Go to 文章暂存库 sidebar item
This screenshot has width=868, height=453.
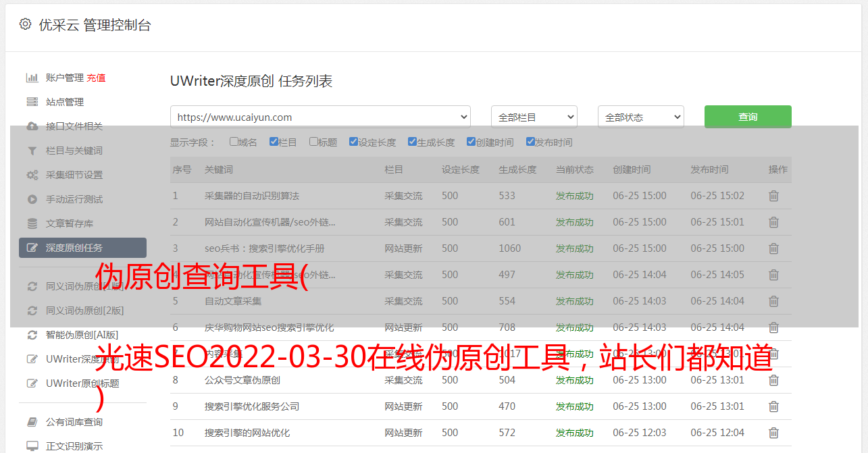point(69,223)
